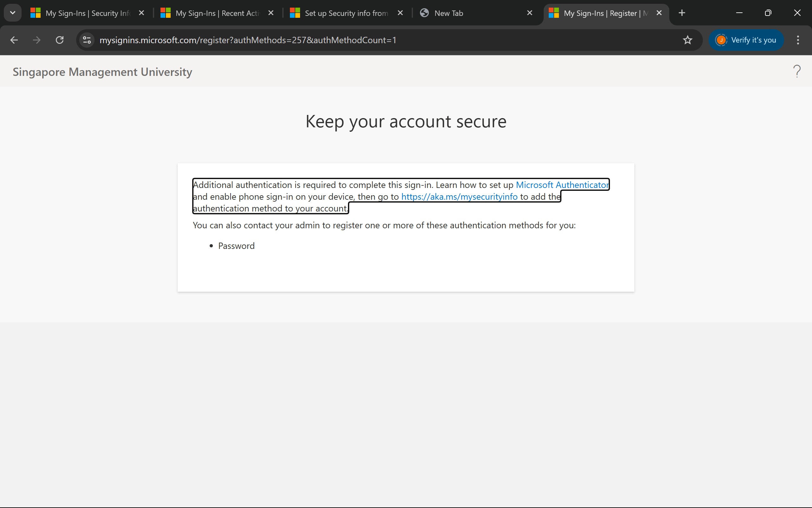Image resolution: width=812 pixels, height=508 pixels.
Task: Click the Verify it's you profile button
Action: pyautogui.click(x=746, y=40)
